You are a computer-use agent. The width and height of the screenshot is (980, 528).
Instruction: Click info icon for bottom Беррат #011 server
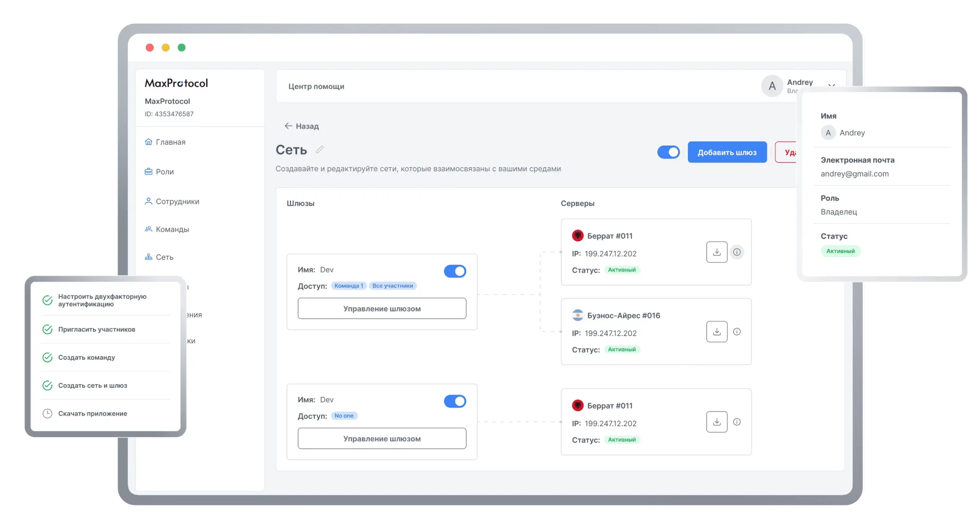click(x=737, y=422)
